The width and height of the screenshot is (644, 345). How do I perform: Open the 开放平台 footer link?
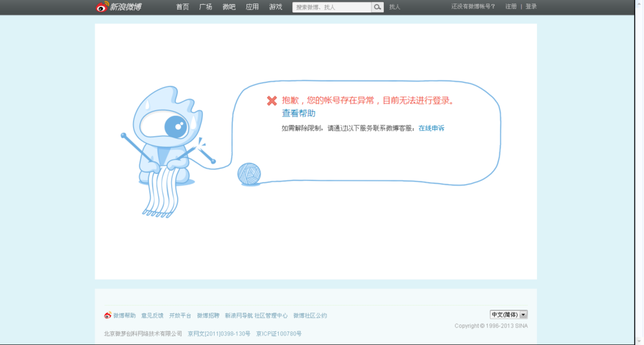(180, 315)
